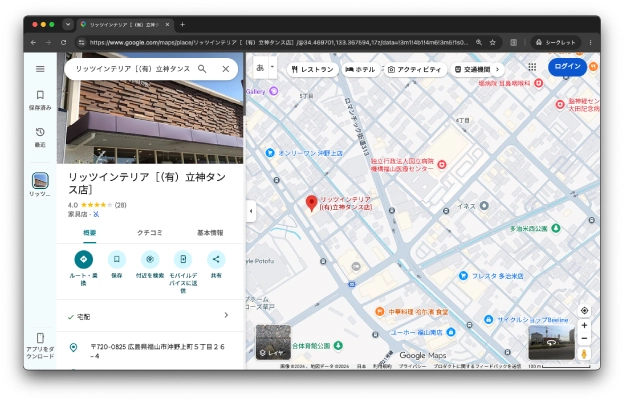This screenshot has width=624, height=401.
Task: Open the browser side panel icon
Action: (514, 43)
